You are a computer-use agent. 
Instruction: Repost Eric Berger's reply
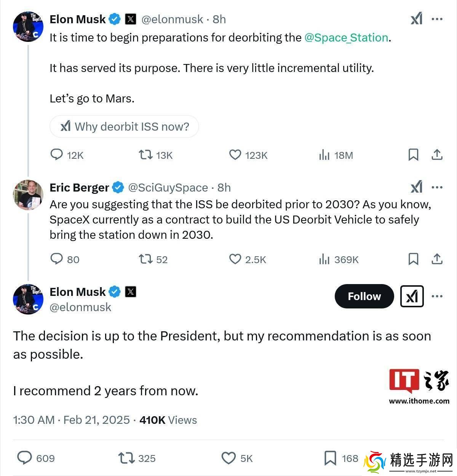click(145, 259)
